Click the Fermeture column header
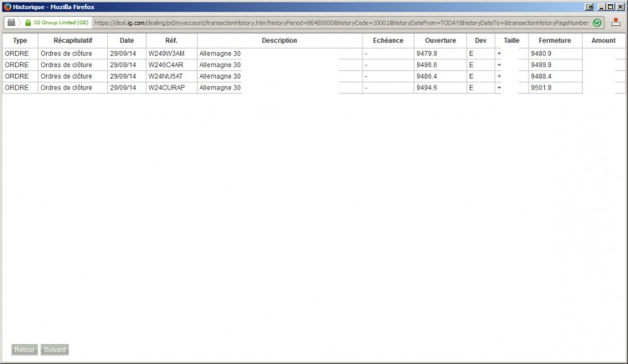628x364 pixels. tap(555, 40)
